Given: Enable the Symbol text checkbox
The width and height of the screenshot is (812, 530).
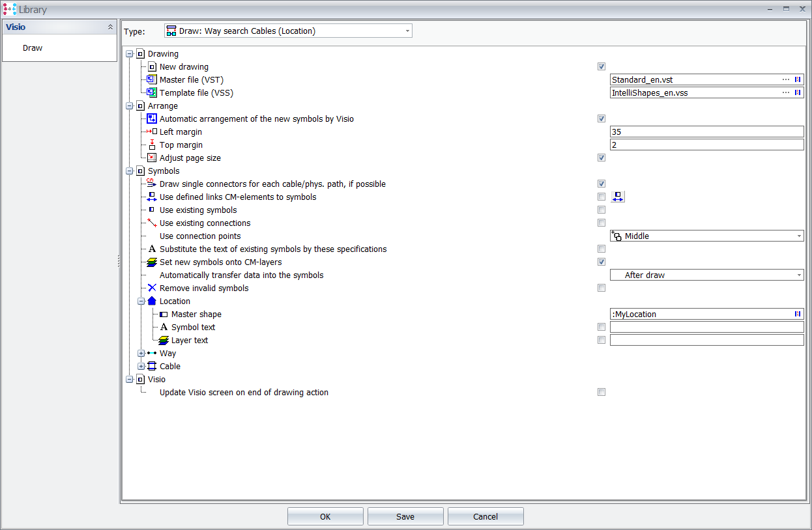Looking at the screenshot, I should [602, 327].
